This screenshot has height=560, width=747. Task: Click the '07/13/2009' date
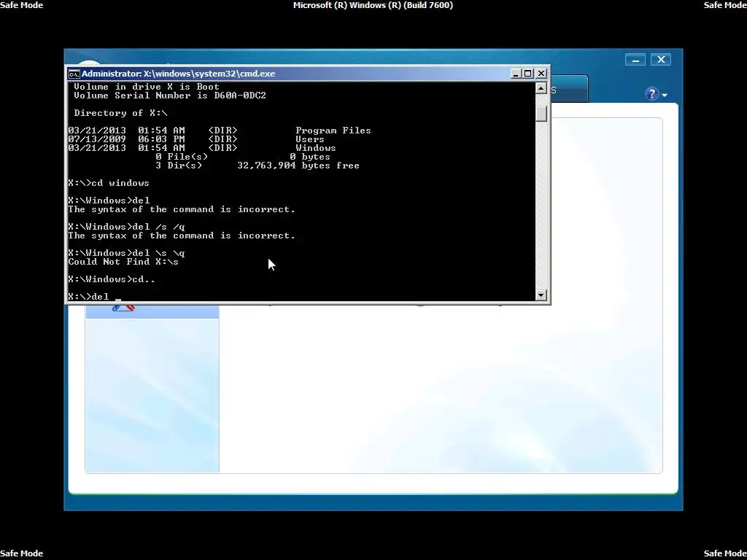tap(97, 139)
